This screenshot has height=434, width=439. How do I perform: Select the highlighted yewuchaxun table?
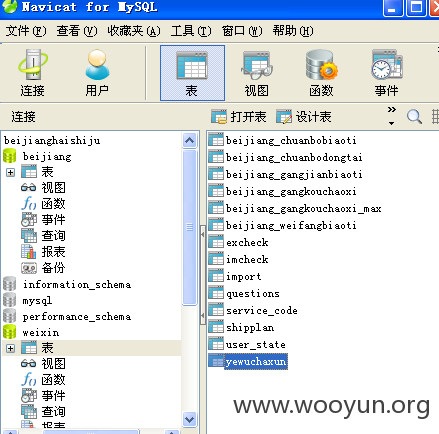coord(248,361)
